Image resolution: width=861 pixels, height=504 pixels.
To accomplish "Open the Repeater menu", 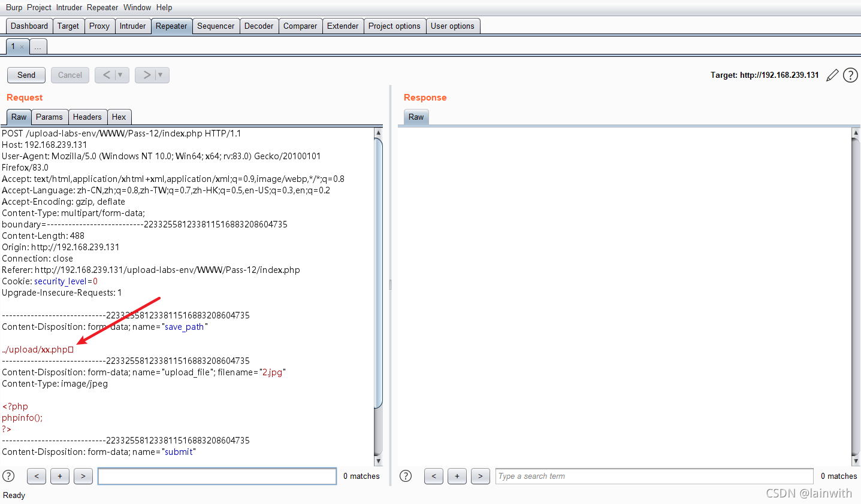I will coord(102,7).
